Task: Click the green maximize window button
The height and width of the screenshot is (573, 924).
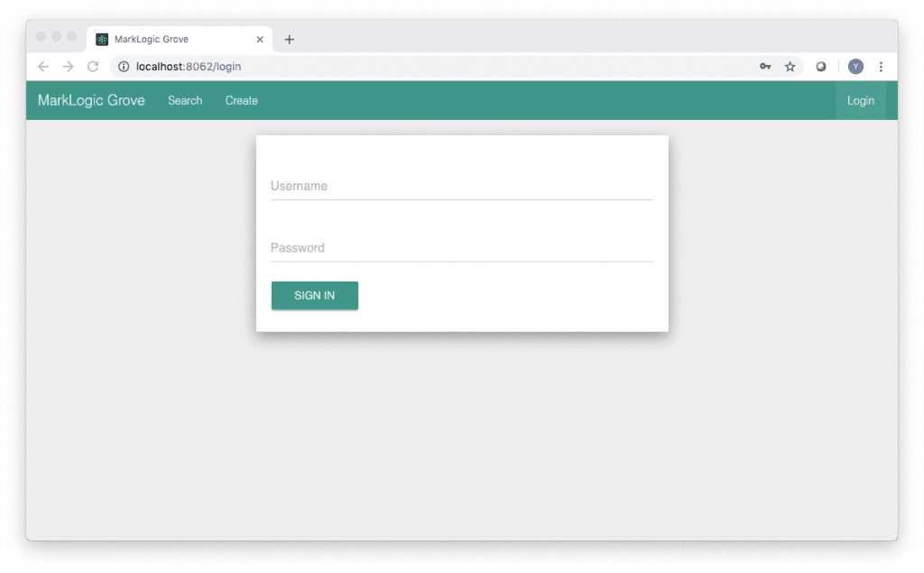Action: pos(72,37)
